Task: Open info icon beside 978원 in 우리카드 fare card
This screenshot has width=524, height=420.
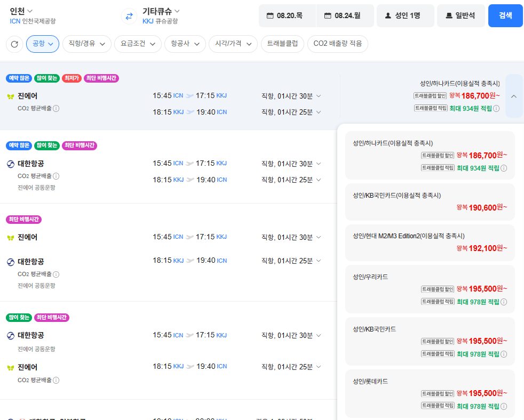Action: [x=504, y=302]
